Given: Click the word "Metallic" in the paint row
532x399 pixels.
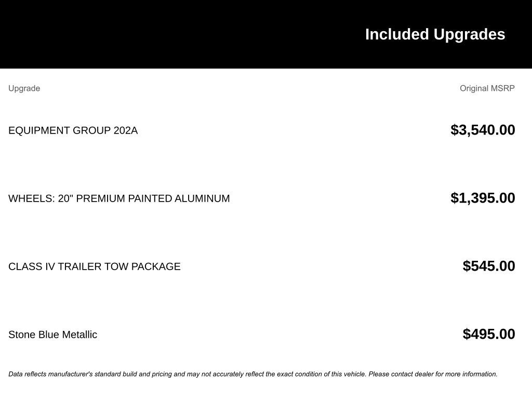Looking at the screenshot, I should tap(79, 335).
